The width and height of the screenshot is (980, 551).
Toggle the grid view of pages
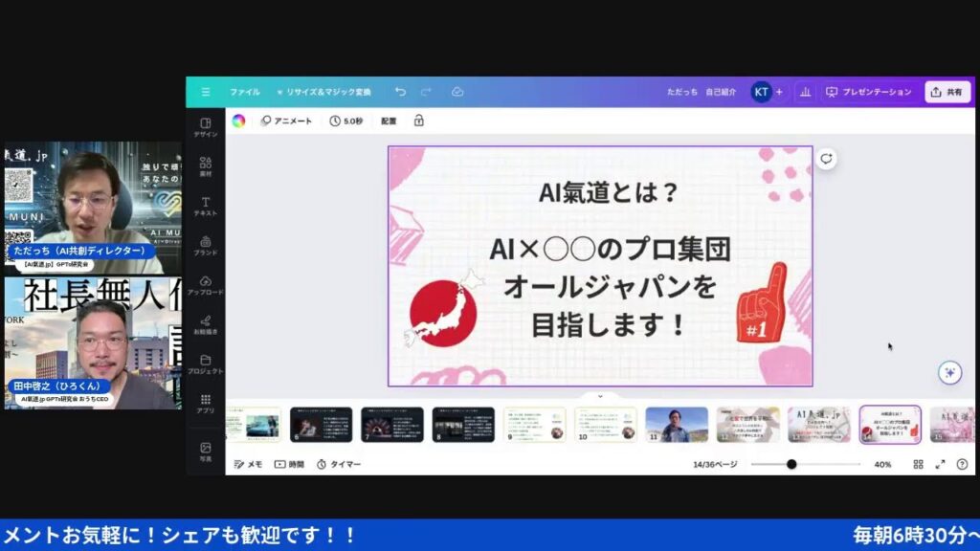[918, 464]
